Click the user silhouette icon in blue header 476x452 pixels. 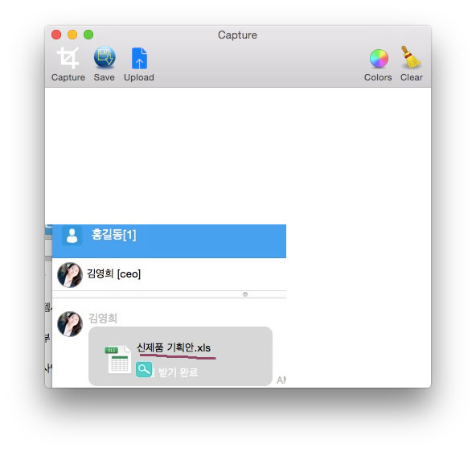click(x=72, y=236)
